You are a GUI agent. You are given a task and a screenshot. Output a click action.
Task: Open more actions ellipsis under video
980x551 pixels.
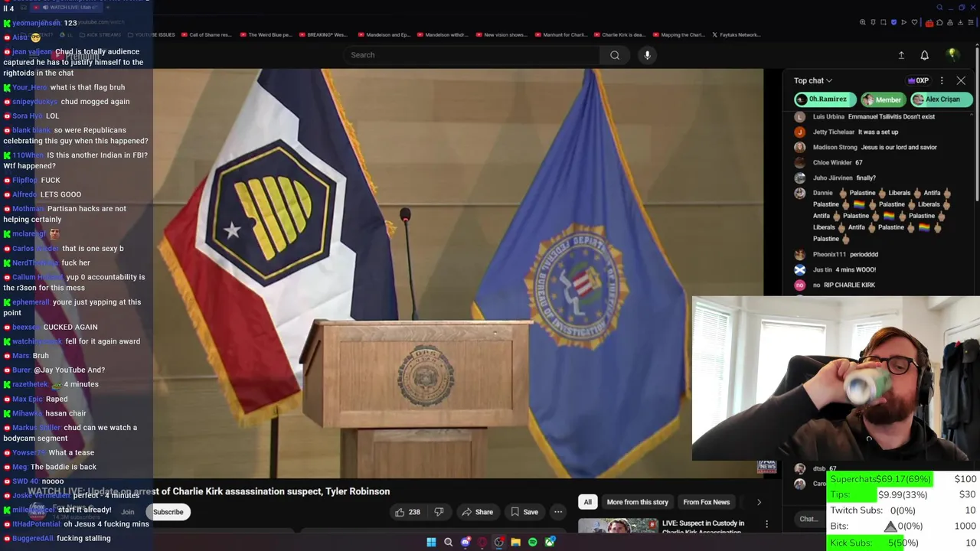[x=558, y=512]
